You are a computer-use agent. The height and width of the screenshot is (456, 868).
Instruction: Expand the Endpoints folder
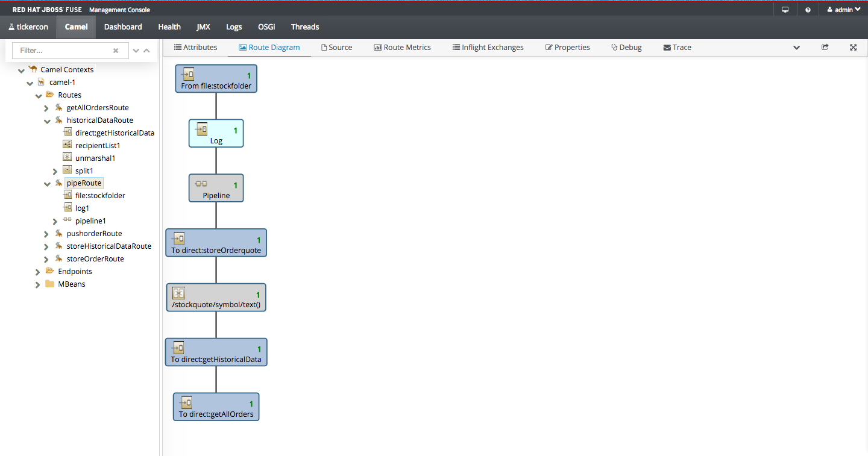38,272
